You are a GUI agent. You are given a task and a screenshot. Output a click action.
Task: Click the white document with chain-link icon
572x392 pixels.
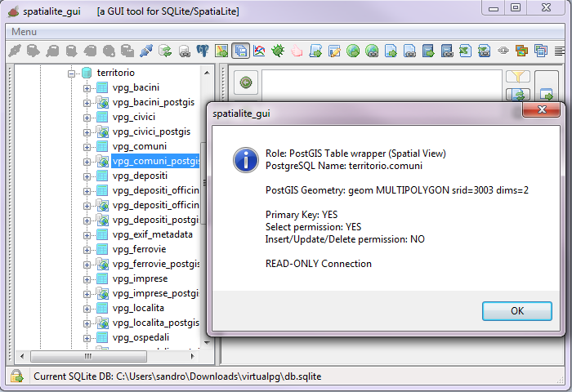(x=409, y=51)
